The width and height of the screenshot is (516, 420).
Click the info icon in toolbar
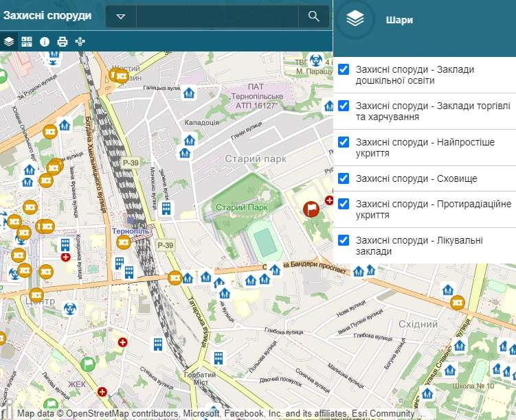[45, 41]
